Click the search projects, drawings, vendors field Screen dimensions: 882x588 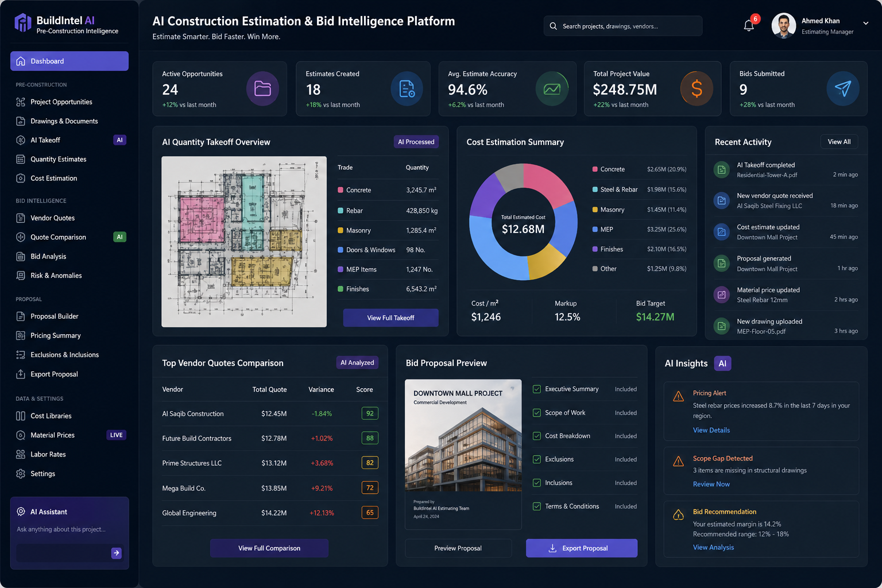(623, 26)
